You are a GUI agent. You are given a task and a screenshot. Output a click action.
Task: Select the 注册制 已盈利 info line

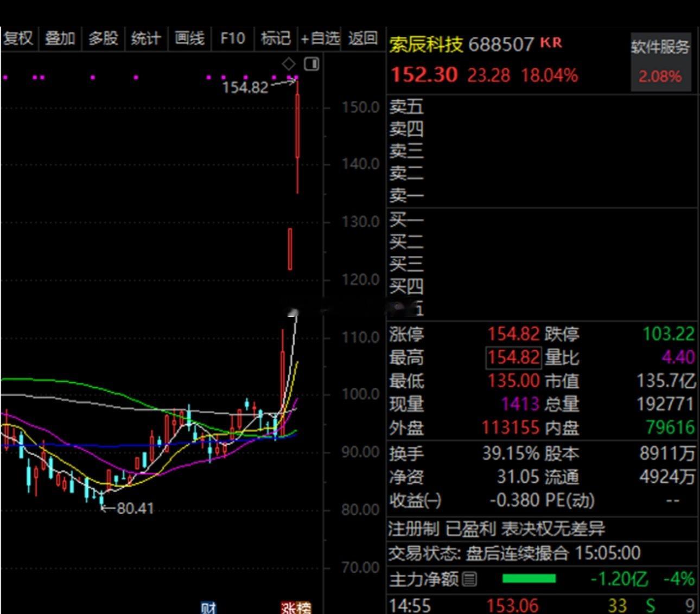pos(497,528)
